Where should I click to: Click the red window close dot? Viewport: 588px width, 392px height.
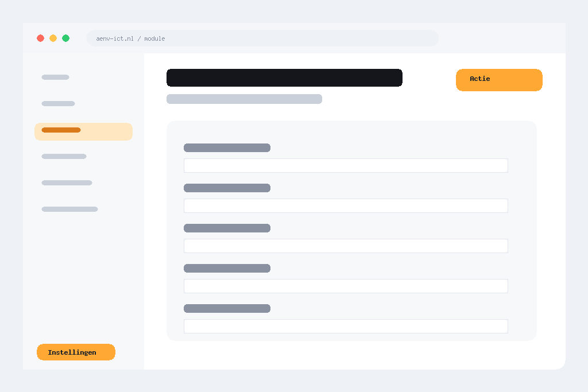click(x=41, y=38)
